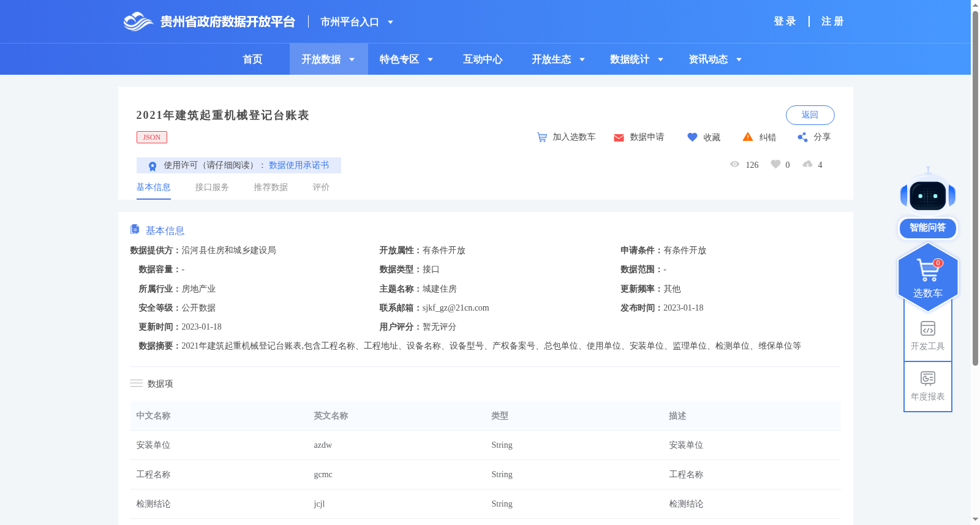Click the 登录 link

pyautogui.click(x=785, y=21)
